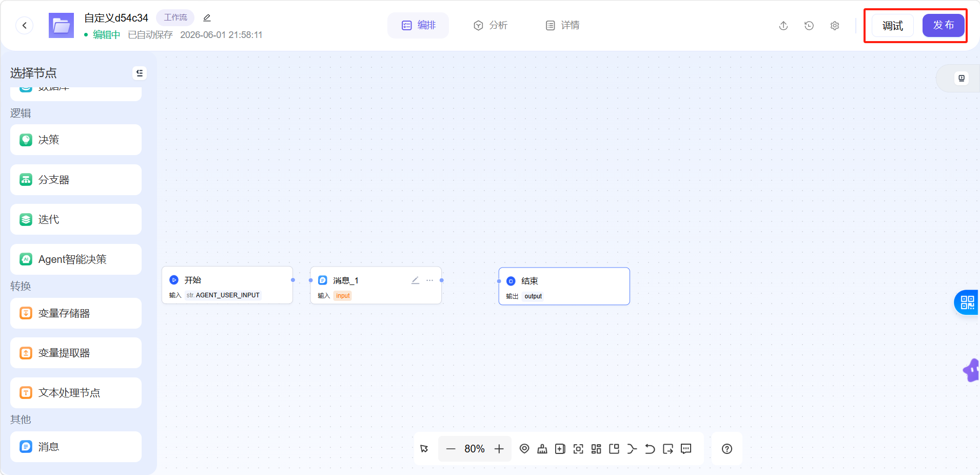980x475 pixels.
Task: Click the orange 文本处理节点 icon
Action: 26,393
